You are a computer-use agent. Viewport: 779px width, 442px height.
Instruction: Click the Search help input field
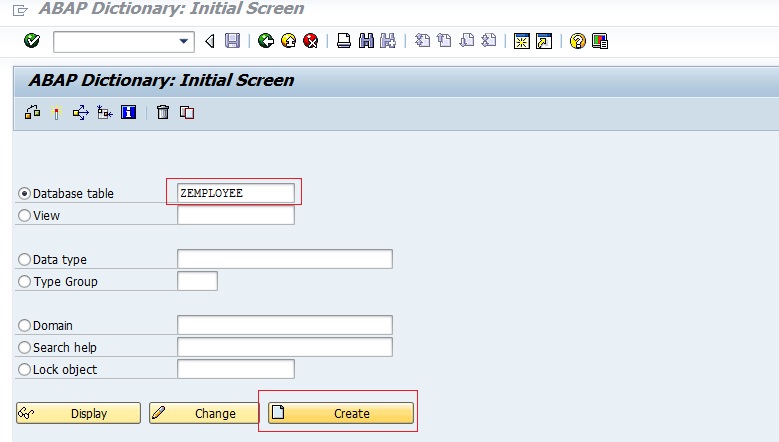(285, 347)
